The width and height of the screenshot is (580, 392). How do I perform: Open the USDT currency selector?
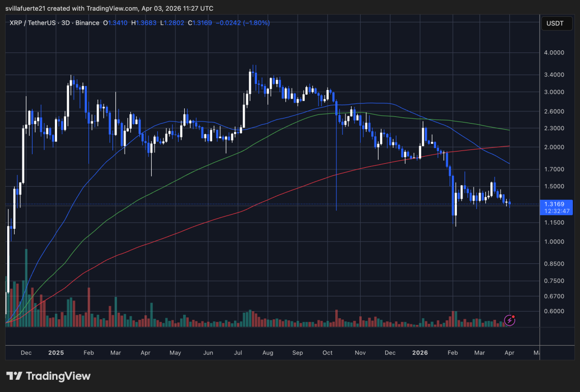pyautogui.click(x=555, y=23)
